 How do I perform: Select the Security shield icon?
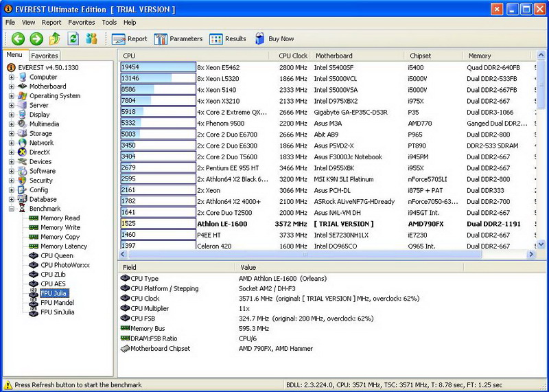click(x=23, y=181)
